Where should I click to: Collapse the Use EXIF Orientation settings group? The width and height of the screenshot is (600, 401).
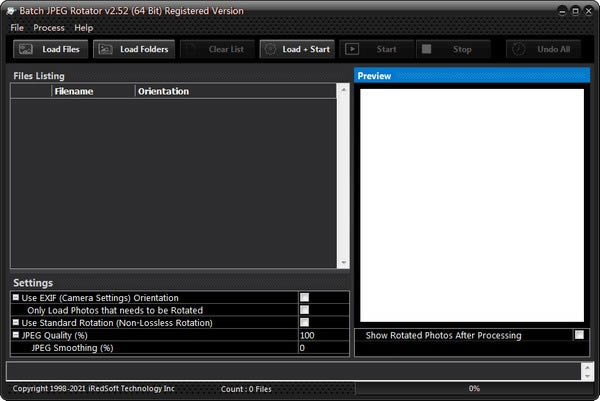pos(16,298)
